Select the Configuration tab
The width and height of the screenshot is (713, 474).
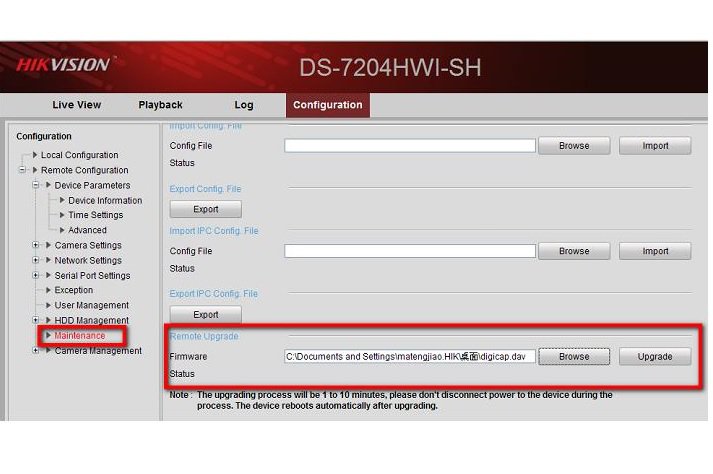[x=327, y=105]
